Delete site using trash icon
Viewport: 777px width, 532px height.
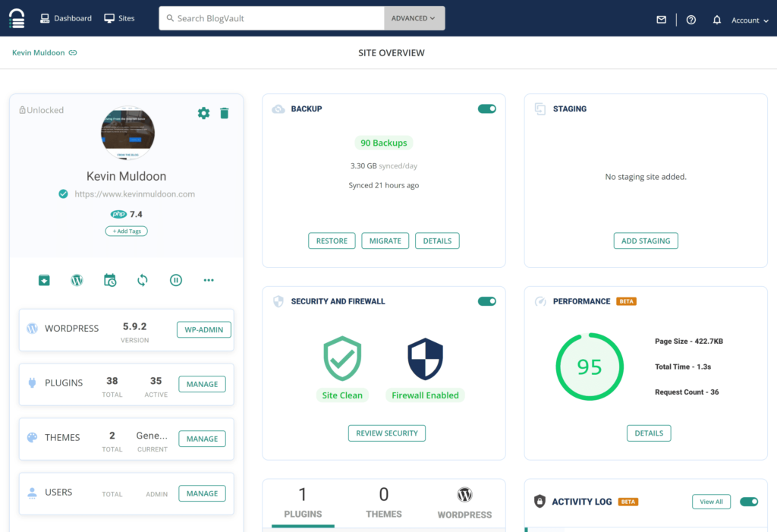pyautogui.click(x=225, y=113)
